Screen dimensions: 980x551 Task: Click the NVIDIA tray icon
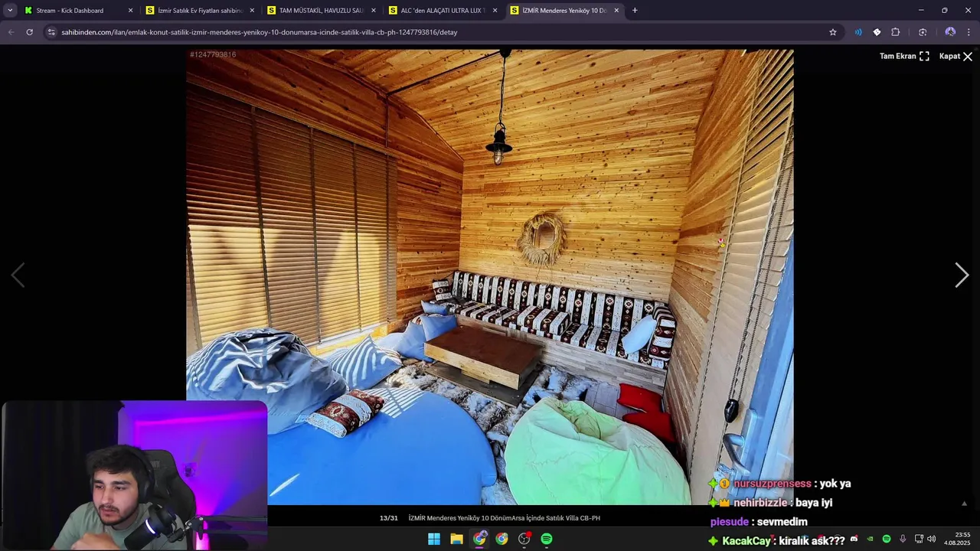click(x=870, y=539)
